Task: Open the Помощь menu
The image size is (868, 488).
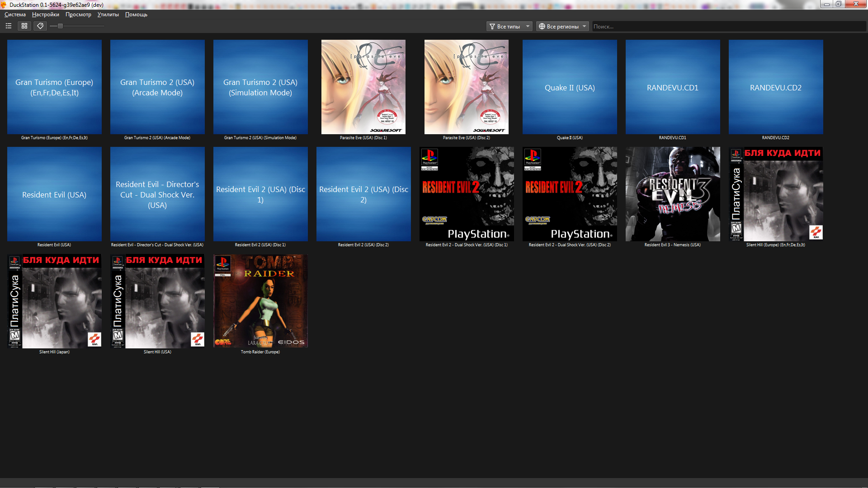Action: click(136, 14)
